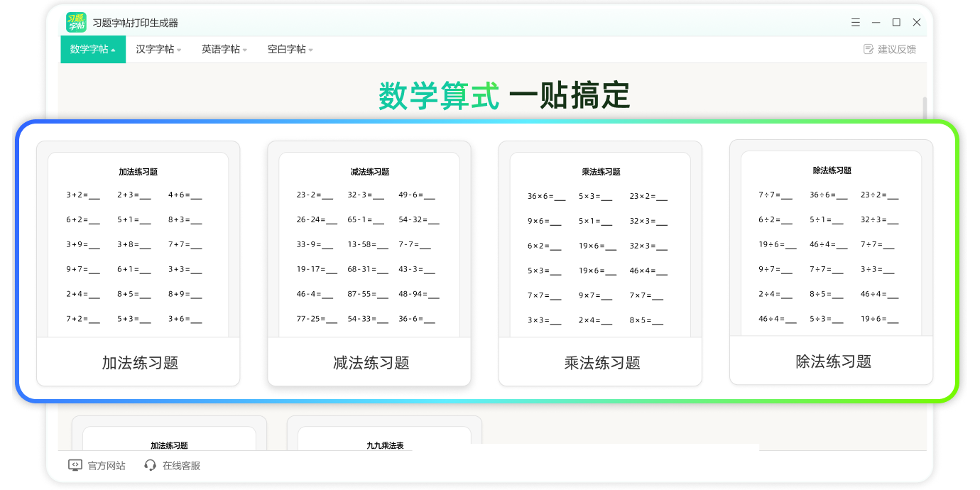The image size is (980, 490).
Task: Open the 减法练习题 worksheet card
Action: point(369,263)
